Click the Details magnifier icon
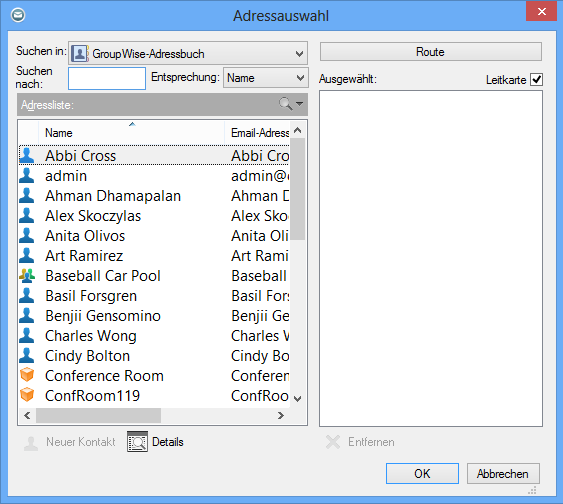563x504 pixels. (x=137, y=442)
